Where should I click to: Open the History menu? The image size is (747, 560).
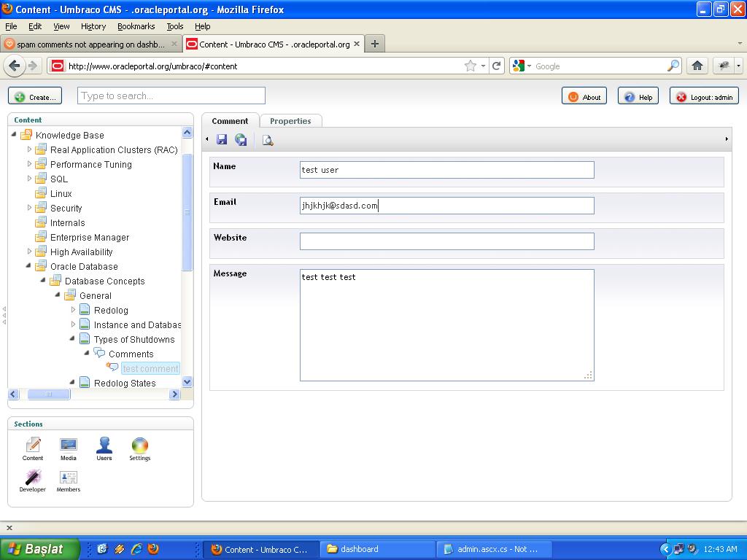pyautogui.click(x=93, y=26)
